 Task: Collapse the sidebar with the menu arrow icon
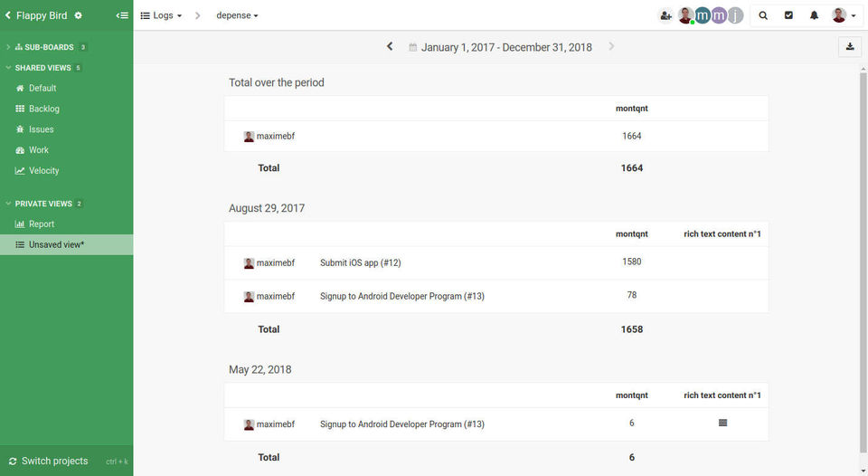[x=122, y=15]
